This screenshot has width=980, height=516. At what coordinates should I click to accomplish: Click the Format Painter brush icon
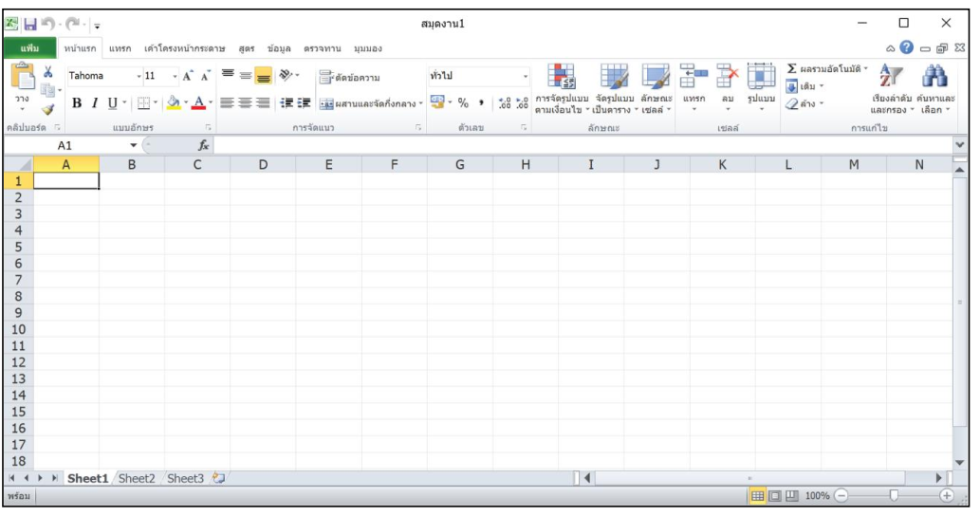click(x=47, y=110)
